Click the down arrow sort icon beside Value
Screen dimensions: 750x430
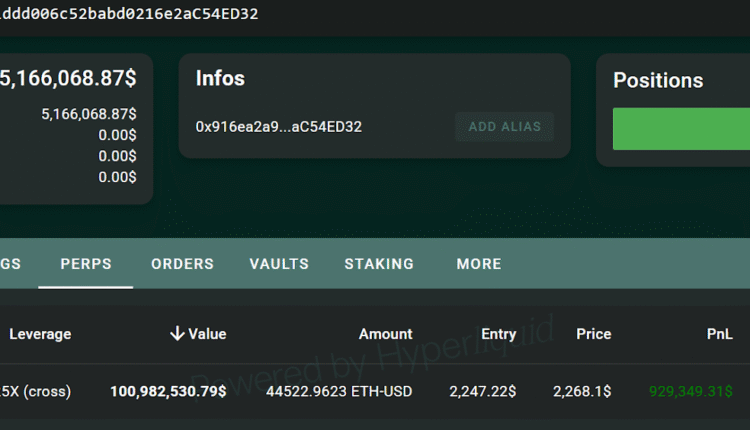coord(177,334)
